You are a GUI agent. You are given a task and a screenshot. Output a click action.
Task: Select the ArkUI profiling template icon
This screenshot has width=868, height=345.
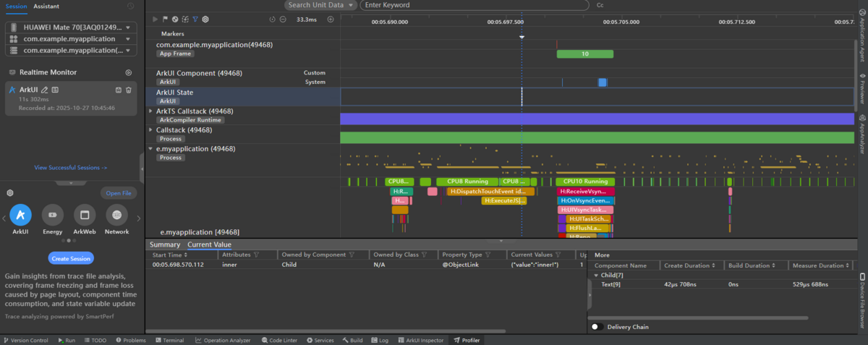click(x=20, y=215)
